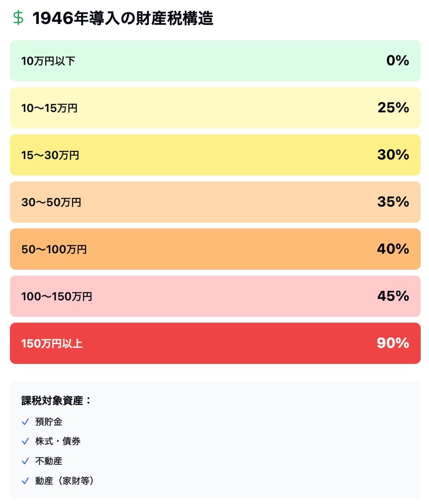This screenshot has width=429, height=504.
Task: Select the 10万円以下 tax bracket row
Action: tap(215, 61)
